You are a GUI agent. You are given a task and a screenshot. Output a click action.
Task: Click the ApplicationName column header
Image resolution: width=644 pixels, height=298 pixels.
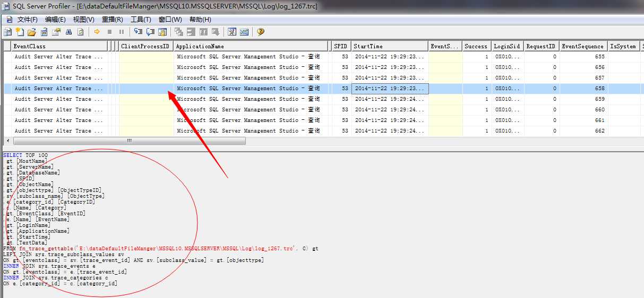[x=251, y=46]
